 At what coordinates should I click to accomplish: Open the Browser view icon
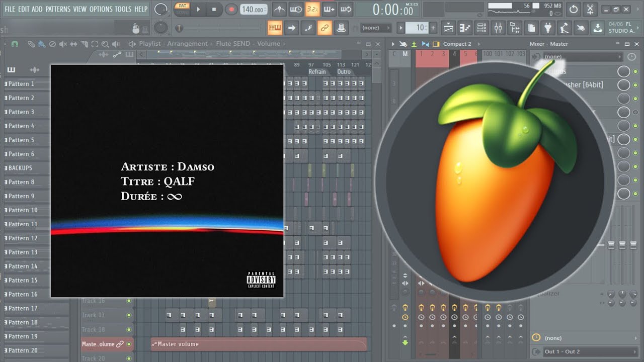click(515, 28)
